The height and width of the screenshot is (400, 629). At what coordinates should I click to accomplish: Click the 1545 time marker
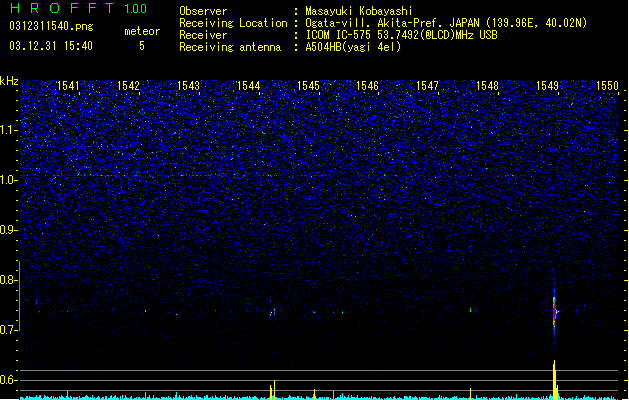click(308, 86)
